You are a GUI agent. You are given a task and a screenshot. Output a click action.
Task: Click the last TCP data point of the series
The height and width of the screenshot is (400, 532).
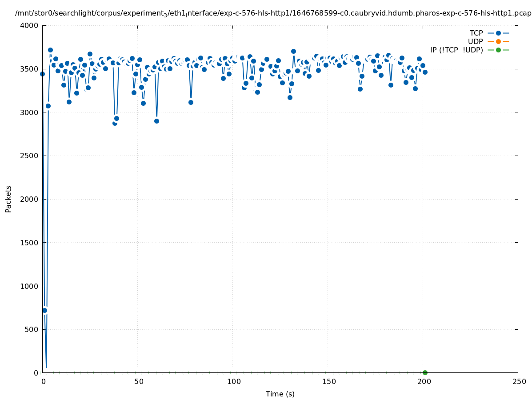425,72
